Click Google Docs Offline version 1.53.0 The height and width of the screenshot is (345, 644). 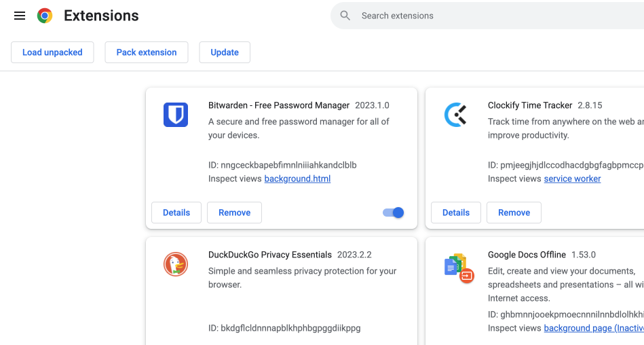pyautogui.click(x=584, y=255)
